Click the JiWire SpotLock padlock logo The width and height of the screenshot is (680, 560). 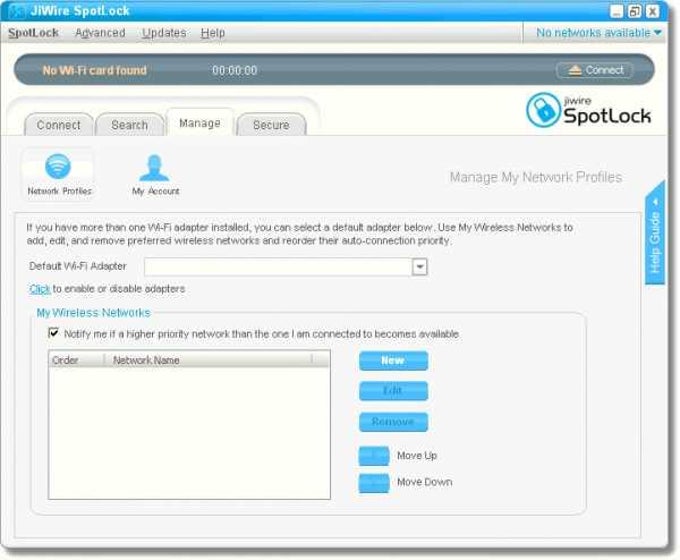pyautogui.click(x=543, y=110)
